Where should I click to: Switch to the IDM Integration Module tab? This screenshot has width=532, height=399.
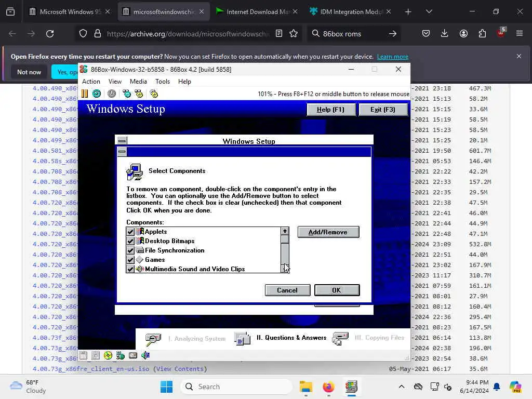351,12
